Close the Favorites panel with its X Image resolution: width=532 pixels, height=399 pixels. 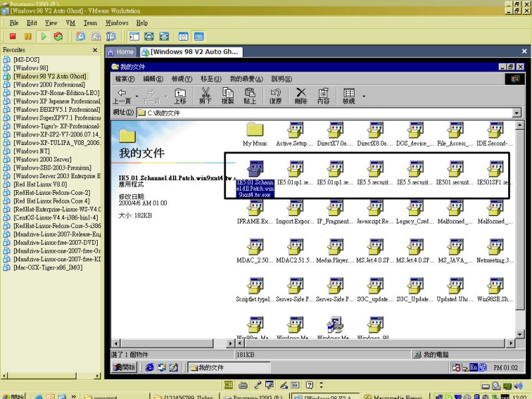click(x=95, y=51)
